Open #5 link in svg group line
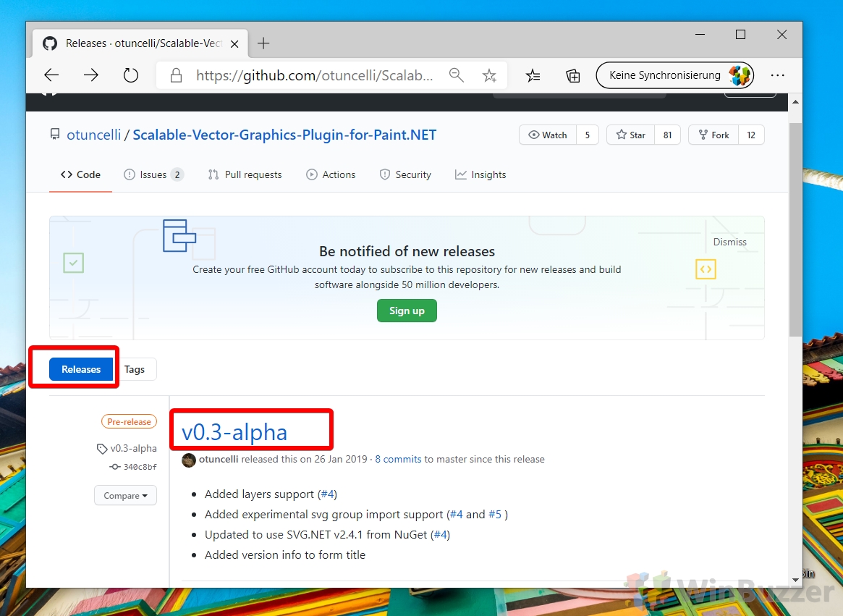The height and width of the screenshot is (616, 843). (x=495, y=515)
